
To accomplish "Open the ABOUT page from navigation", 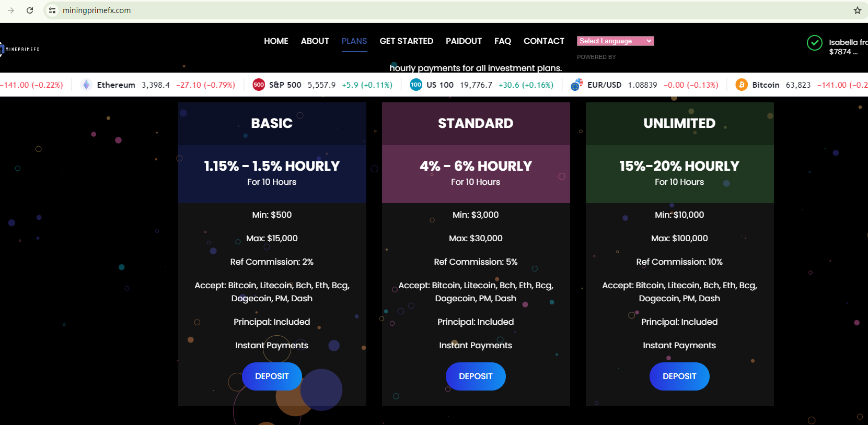I will click(315, 41).
